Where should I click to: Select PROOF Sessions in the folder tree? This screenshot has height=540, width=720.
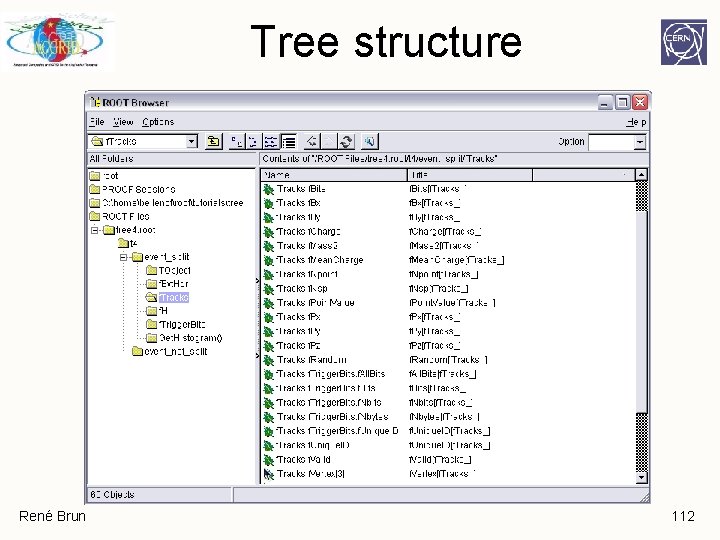point(138,189)
